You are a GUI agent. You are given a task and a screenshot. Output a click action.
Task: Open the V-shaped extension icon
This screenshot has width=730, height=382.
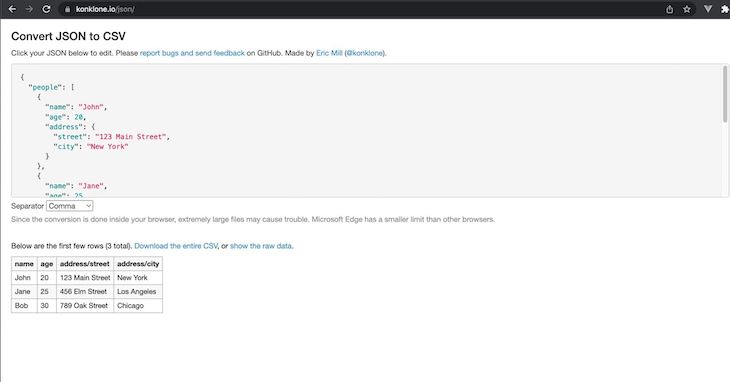pyautogui.click(x=708, y=9)
